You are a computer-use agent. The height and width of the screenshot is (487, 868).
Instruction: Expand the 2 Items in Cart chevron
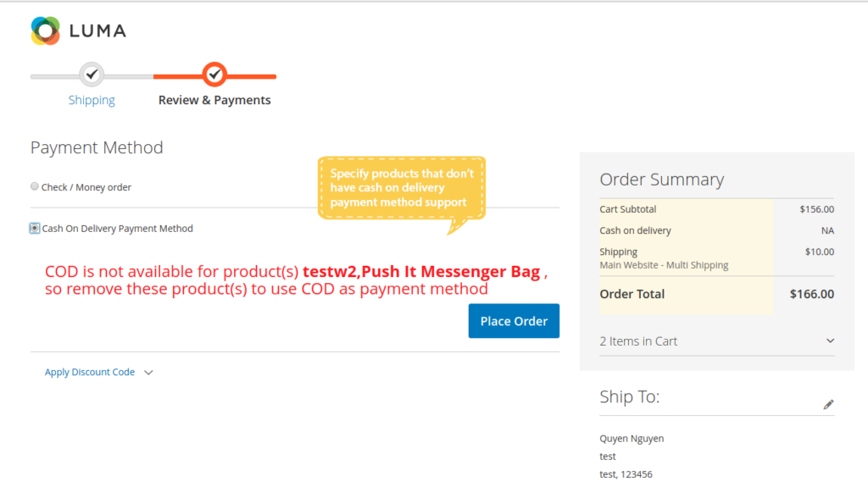click(830, 341)
